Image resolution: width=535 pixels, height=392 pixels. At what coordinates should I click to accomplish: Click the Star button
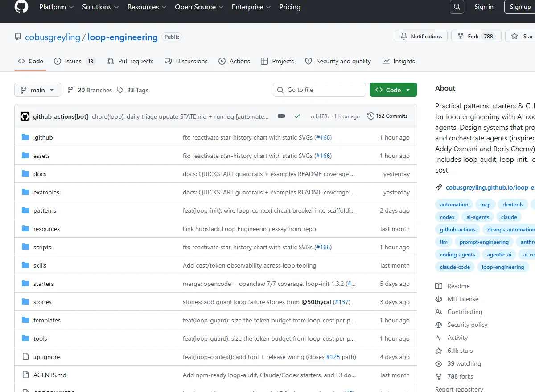(521, 37)
